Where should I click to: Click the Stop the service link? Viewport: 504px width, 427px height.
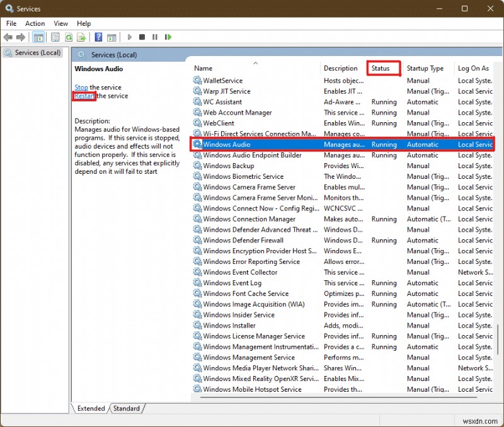tap(81, 87)
